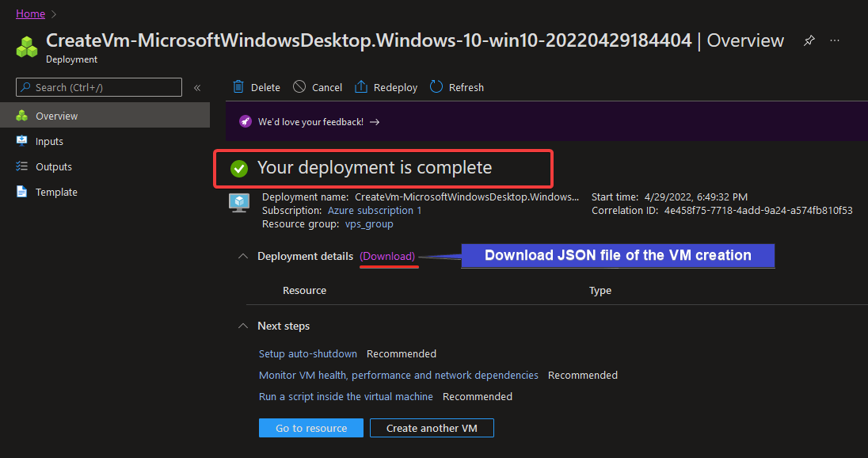Select the Start time value 4/29/2022, 6:49:32 PM
868x458 pixels.
pos(696,197)
